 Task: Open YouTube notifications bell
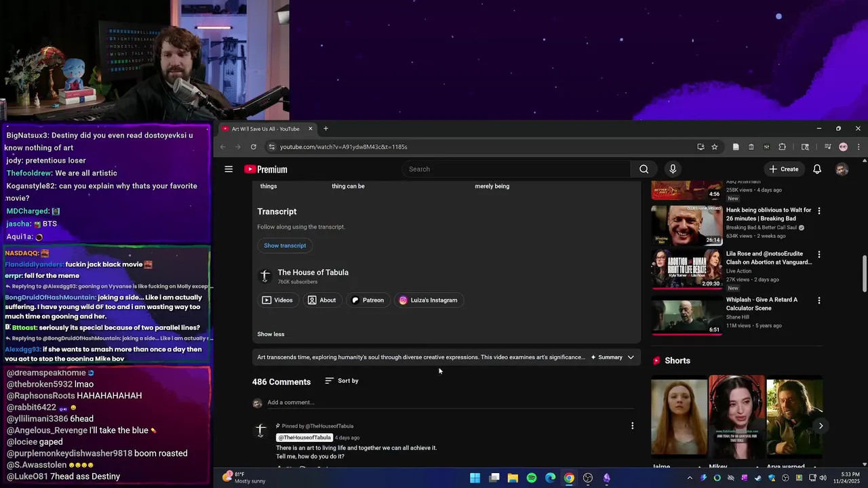(817, 169)
